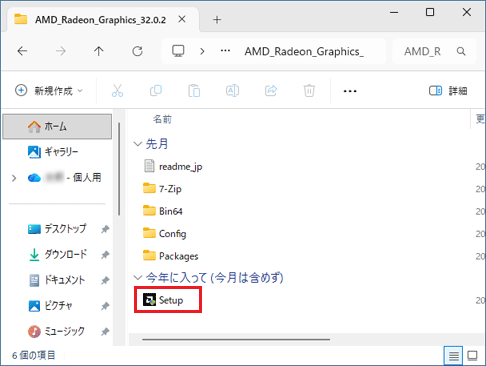Open the toolbar See more ellipsis
The height and width of the screenshot is (366, 486).
(350, 91)
